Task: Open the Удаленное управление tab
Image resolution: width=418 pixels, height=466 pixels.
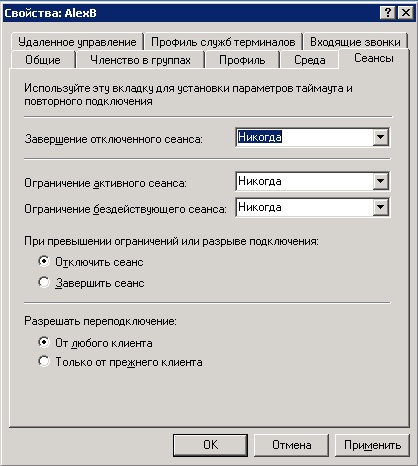Action: (77, 42)
